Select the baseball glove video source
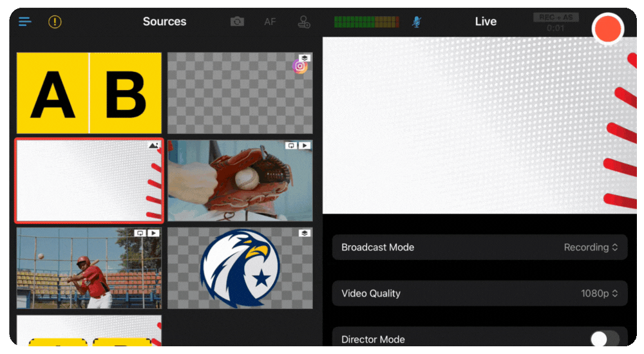 pyautogui.click(x=240, y=181)
